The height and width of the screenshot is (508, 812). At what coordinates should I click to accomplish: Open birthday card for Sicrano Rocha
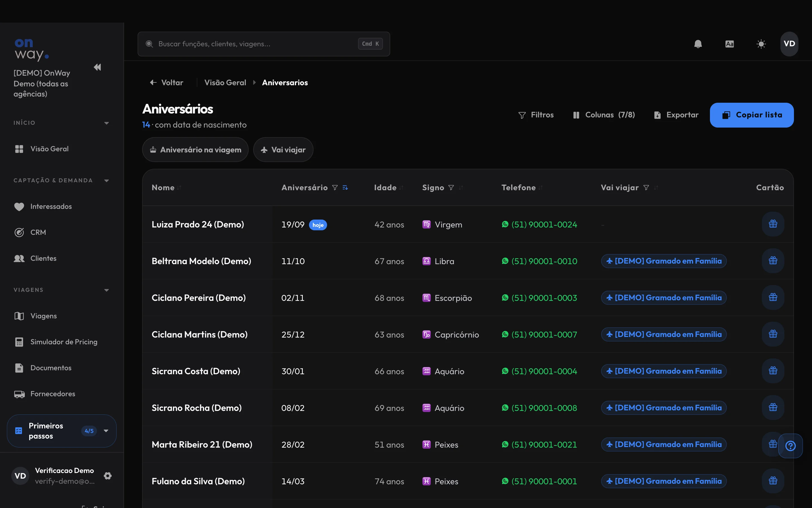click(x=773, y=408)
